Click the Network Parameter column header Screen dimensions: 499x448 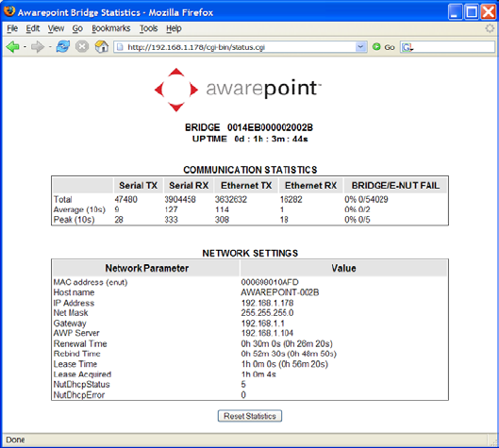coord(146,268)
